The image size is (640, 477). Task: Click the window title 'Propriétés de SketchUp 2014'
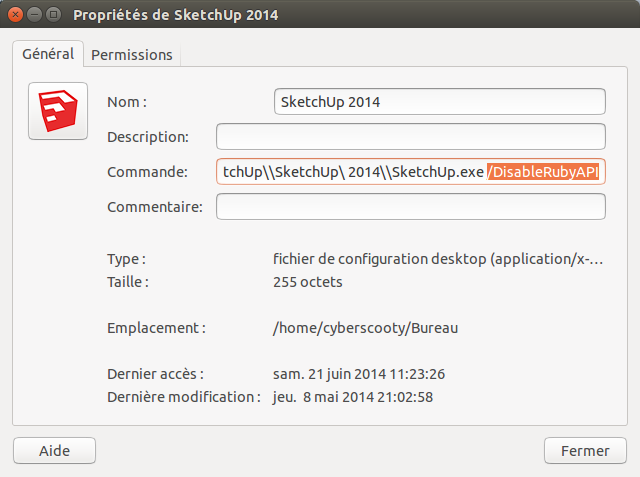point(176,15)
